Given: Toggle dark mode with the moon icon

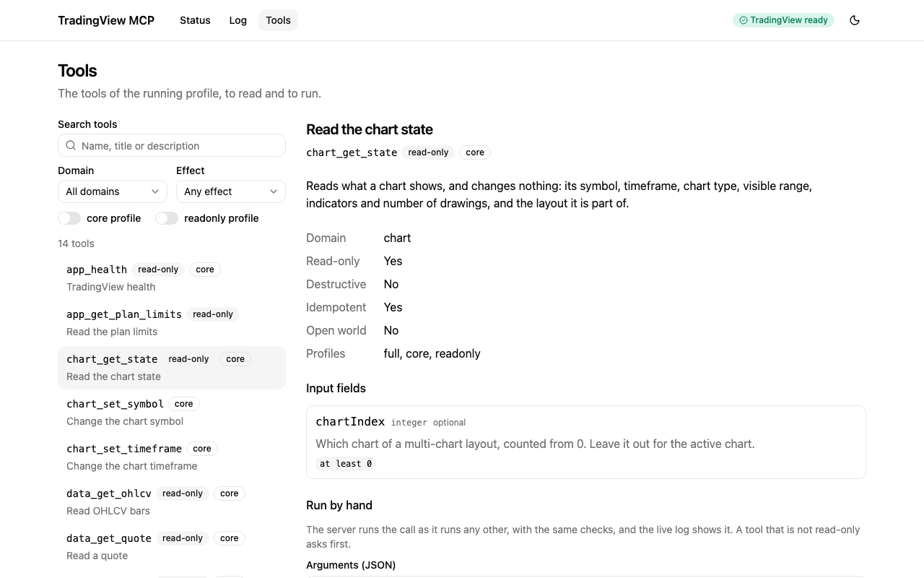Looking at the screenshot, I should [x=855, y=20].
